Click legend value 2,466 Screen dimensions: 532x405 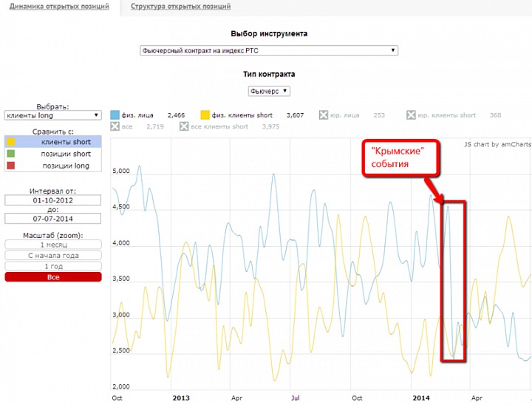click(176, 115)
